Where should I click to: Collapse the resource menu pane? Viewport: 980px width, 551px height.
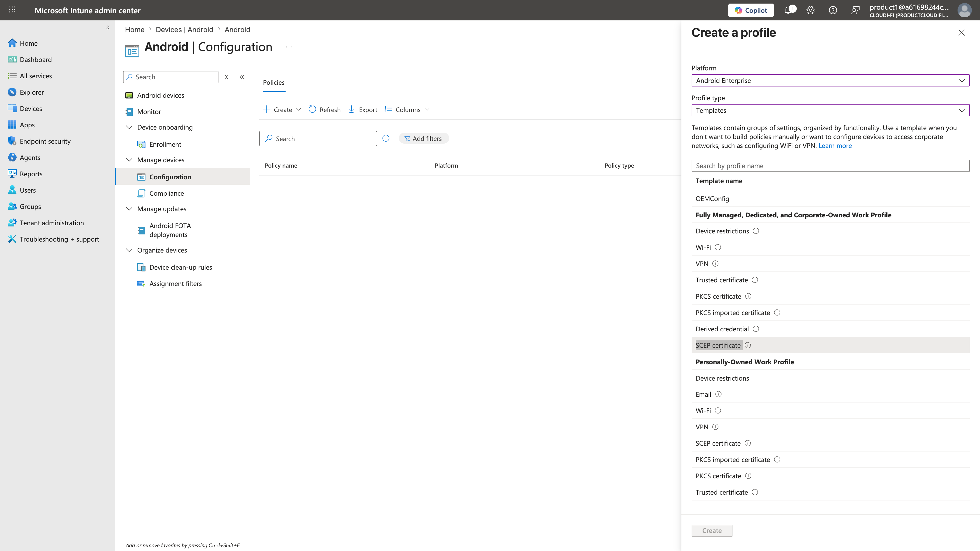pyautogui.click(x=242, y=77)
